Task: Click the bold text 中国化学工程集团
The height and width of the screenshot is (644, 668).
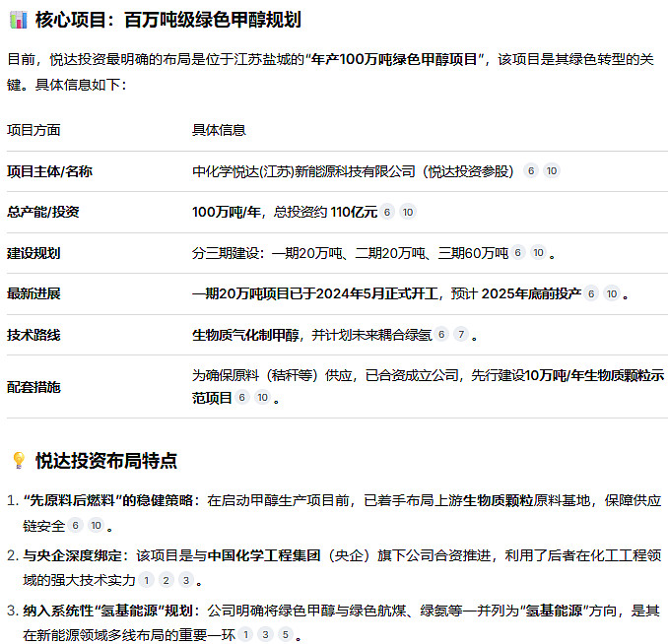Action: pos(264,555)
